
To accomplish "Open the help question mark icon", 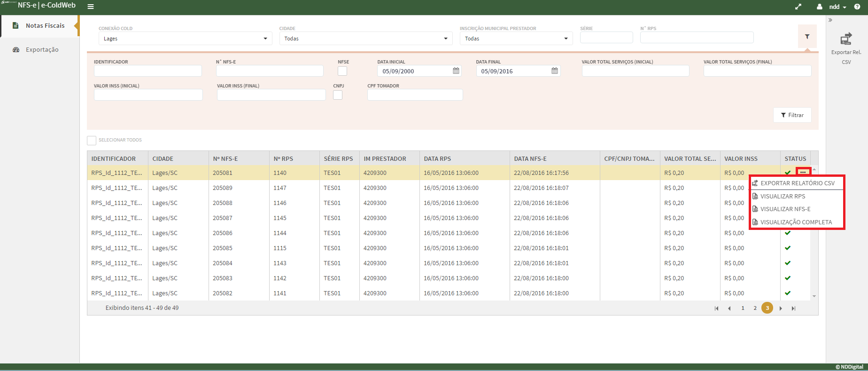I will pyautogui.click(x=857, y=7).
